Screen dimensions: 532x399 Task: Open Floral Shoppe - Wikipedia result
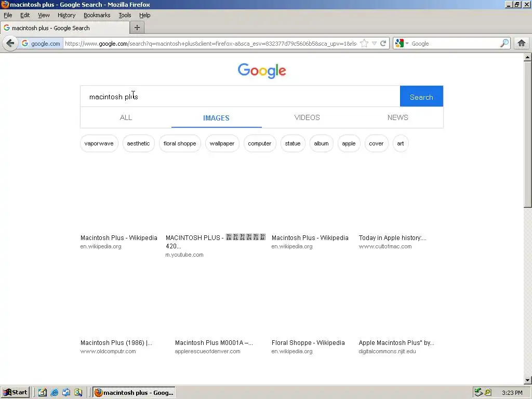(x=308, y=343)
